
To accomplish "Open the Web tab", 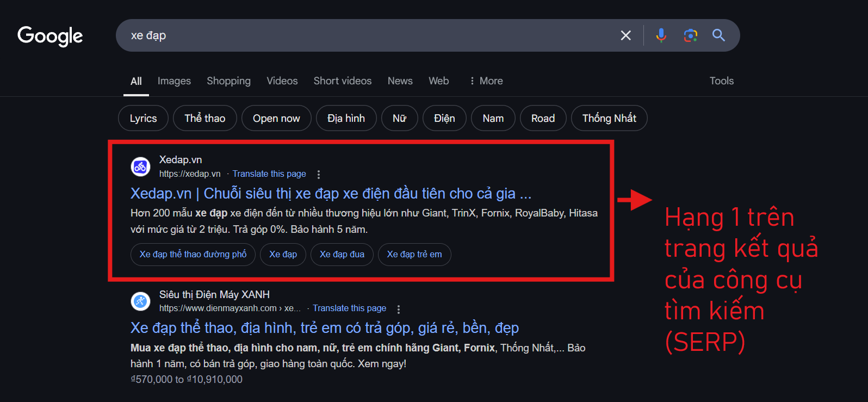I will coord(438,81).
